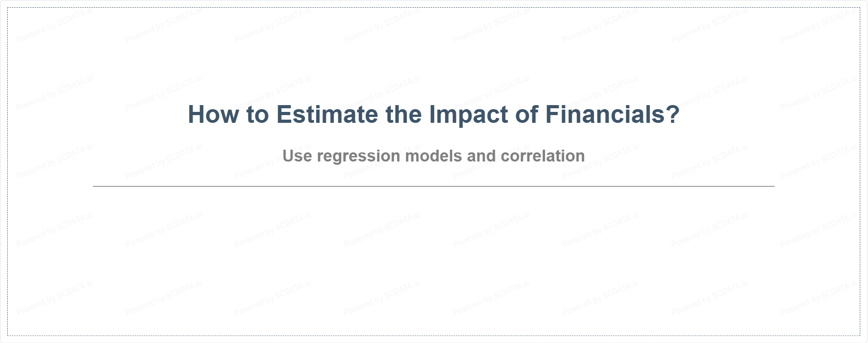Click the question mark ending the title
This screenshot has height=343, width=868.
[672, 114]
